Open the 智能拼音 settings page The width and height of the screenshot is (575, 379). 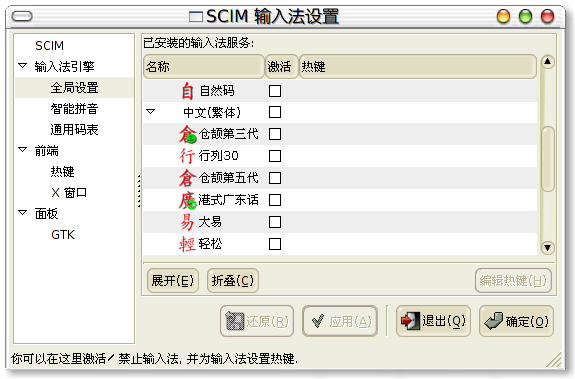tap(74, 108)
